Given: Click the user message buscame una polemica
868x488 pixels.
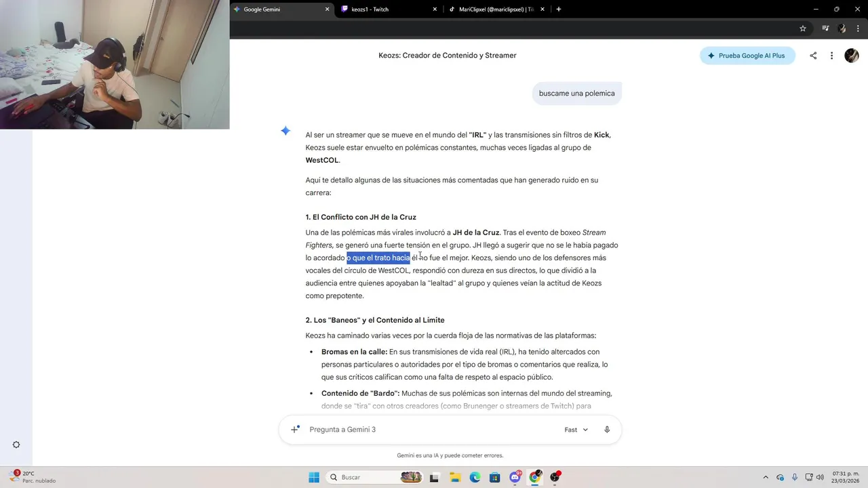Looking at the screenshot, I should point(577,94).
